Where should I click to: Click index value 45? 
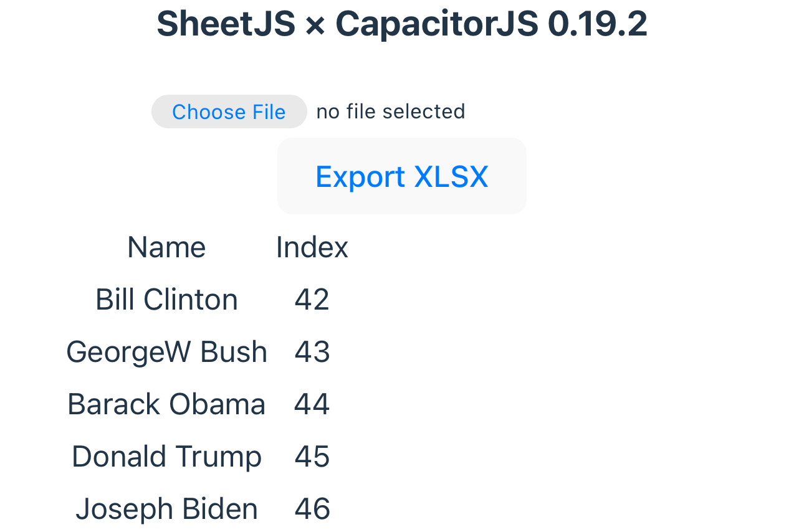pyautogui.click(x=312, y=457)
